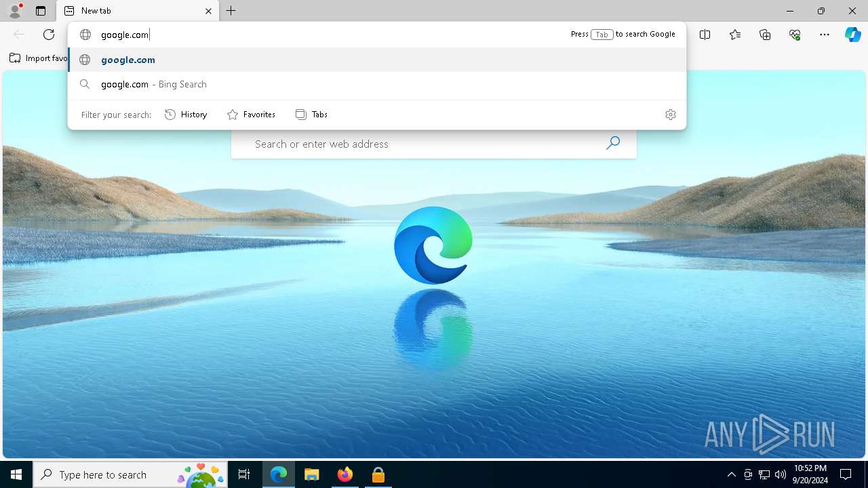Click the Back navigation arrow
Image resolution: width=868 pixels, height=488 pixels.
point(19,35)
